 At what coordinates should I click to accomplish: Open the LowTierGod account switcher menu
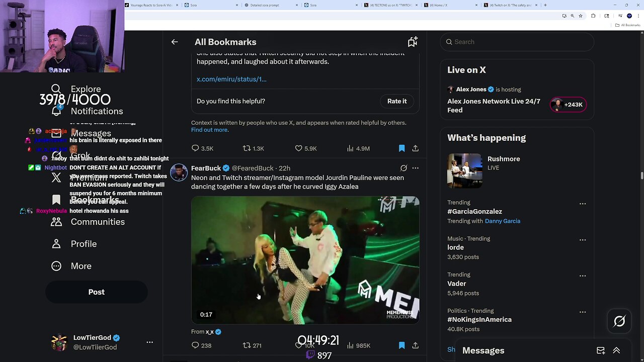point(149,342)
